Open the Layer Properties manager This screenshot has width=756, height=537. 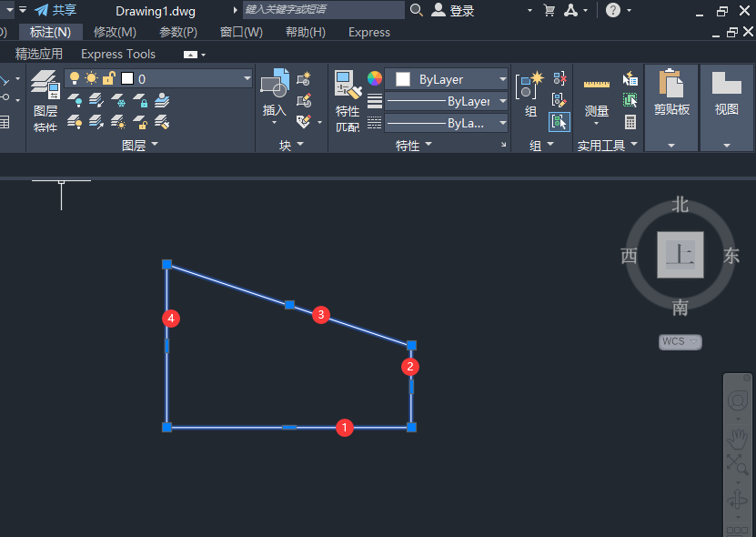(x=45, y=100)
